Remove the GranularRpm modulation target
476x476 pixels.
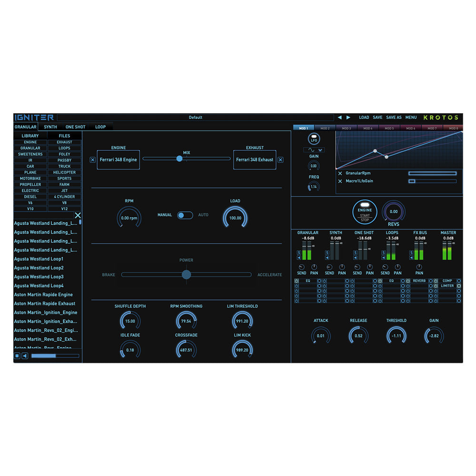(340, 174)
